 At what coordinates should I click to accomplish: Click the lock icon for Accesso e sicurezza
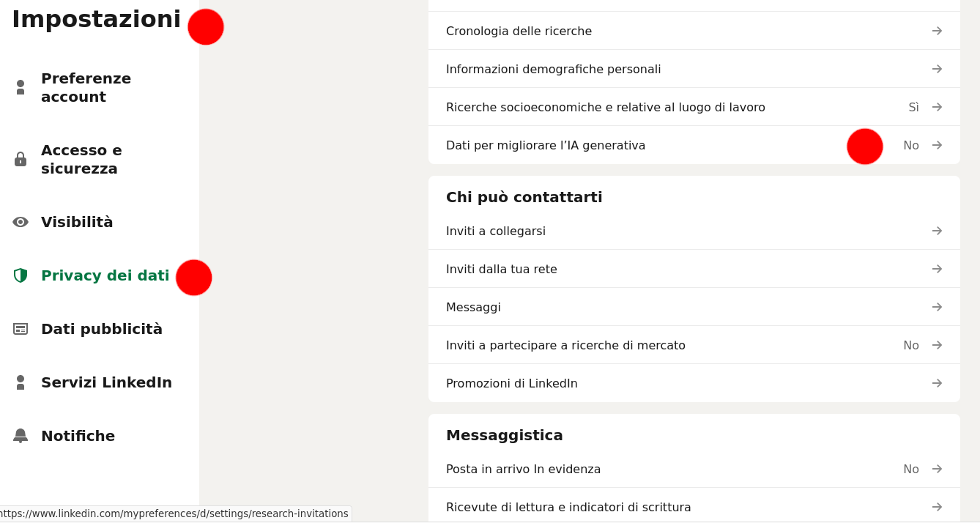click(x=21, y=159)
